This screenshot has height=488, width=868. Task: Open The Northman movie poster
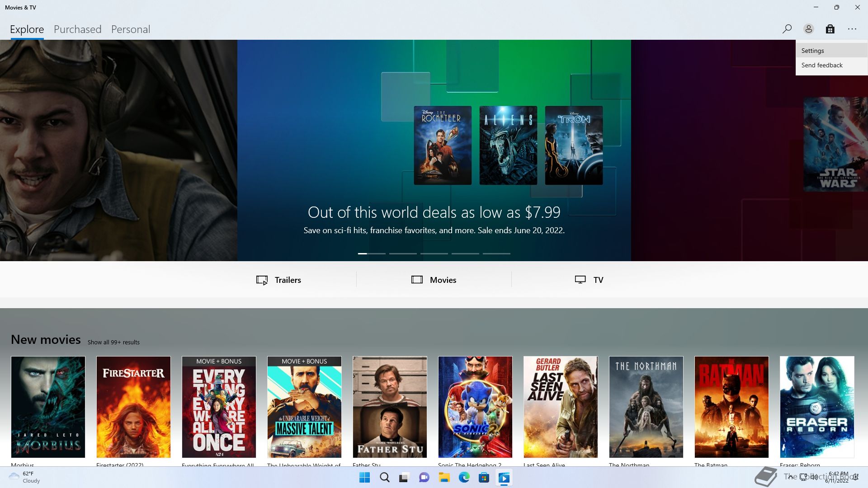tap(646, 407)
